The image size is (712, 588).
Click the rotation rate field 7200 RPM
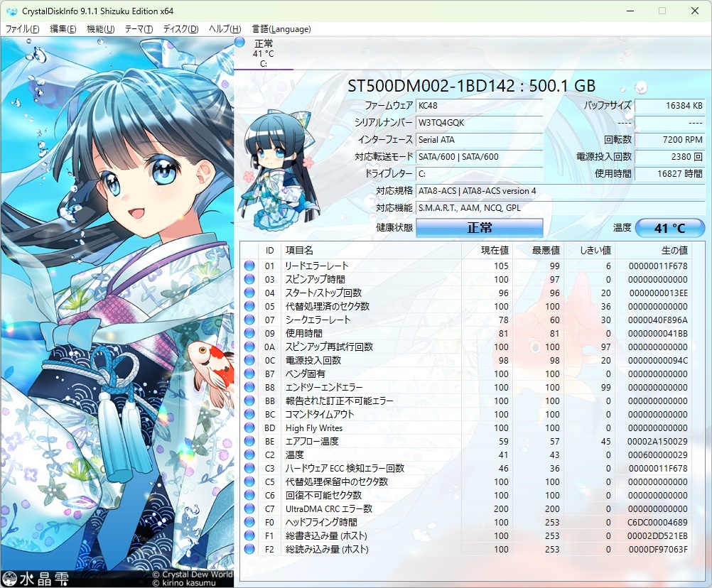coord(670,140)
